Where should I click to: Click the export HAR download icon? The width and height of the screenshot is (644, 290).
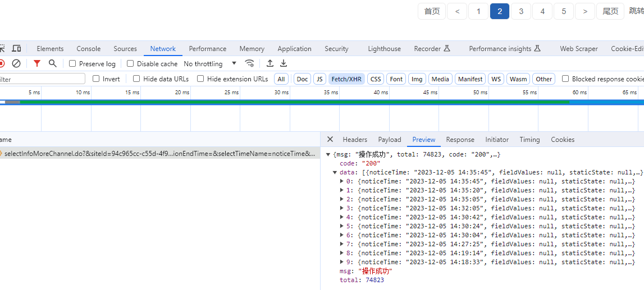(x=284, y=63)
